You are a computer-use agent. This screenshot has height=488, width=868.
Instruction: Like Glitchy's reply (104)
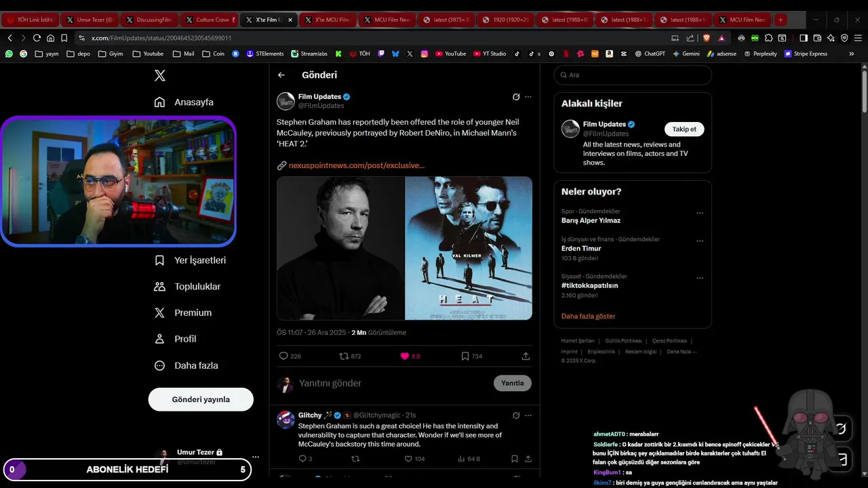point(408,459)
